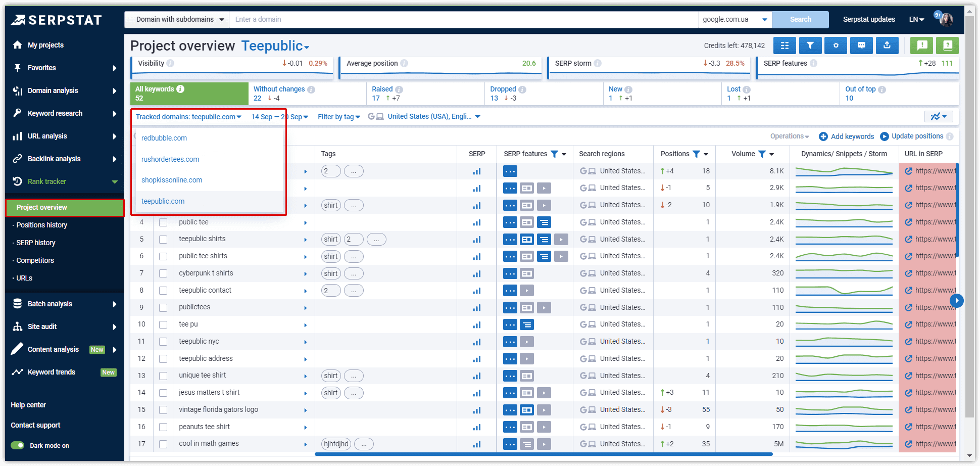Expand Domain analysis sidebar menu

(x=65, y=90)
